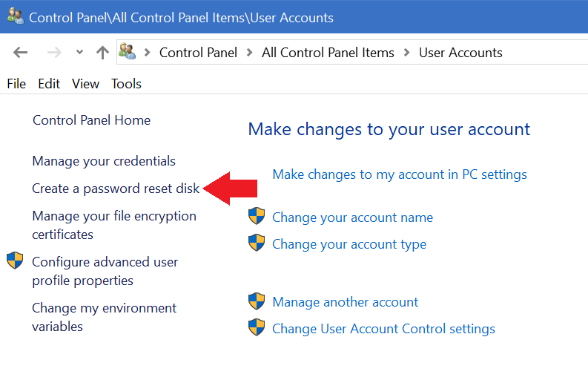
Task: Open Manage your credentials link
Action: click(x=104, y=161)
